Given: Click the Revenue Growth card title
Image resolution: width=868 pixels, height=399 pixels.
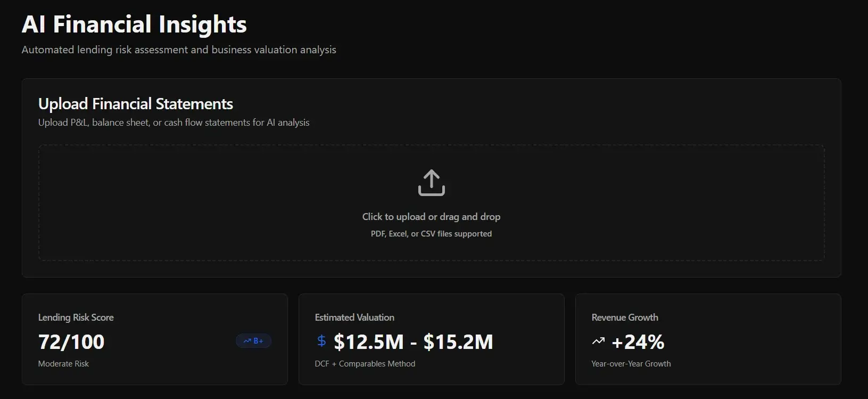Looking at the screenshot, I should (x=625, y=317).
